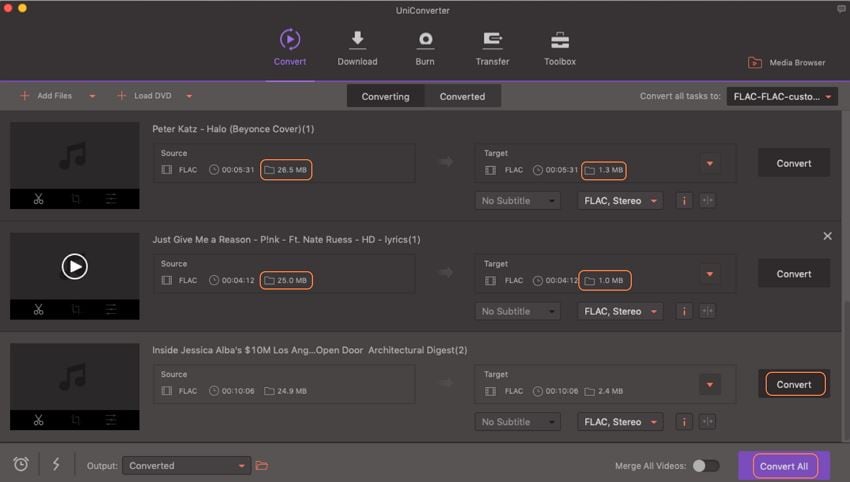Open the Toolbox section
This screenshot has height=482, width=850.
[x=560, y=48]
